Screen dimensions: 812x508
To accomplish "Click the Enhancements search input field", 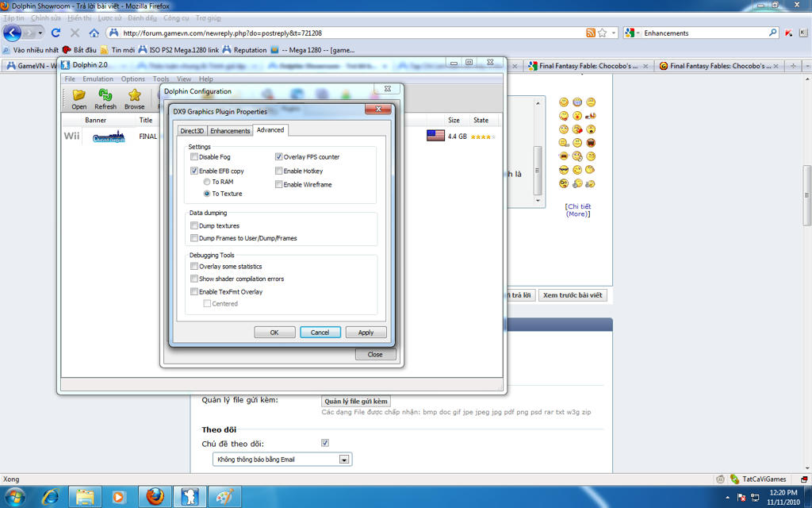I will [x=704, y=33].
